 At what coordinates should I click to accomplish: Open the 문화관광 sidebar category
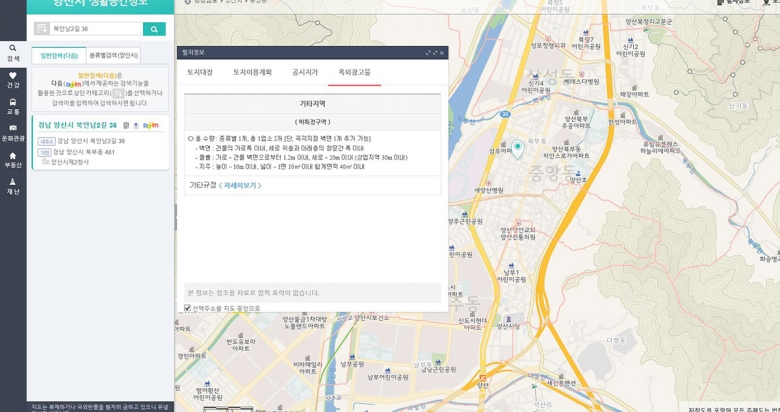(x=13, y=133)
